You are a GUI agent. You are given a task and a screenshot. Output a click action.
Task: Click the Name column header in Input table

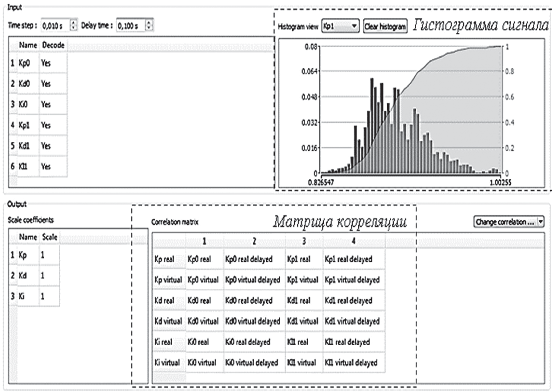(28, 45)
